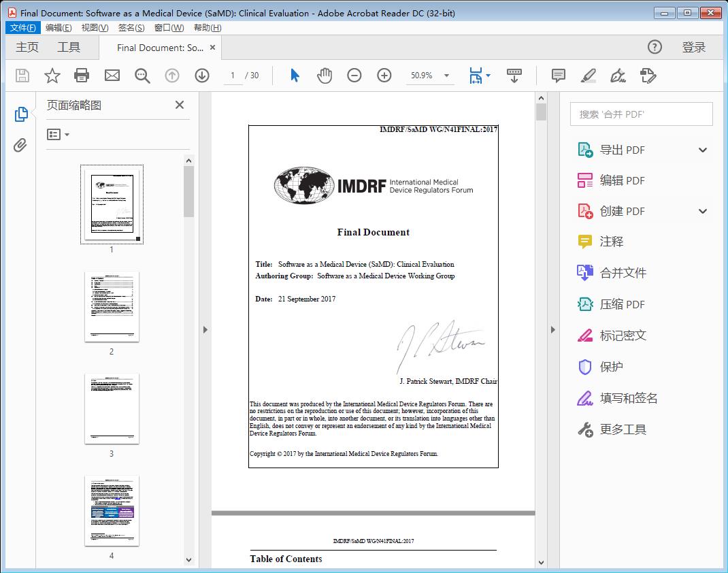Open help question mark icon
The image size is (728, 573).
[655, 47]
